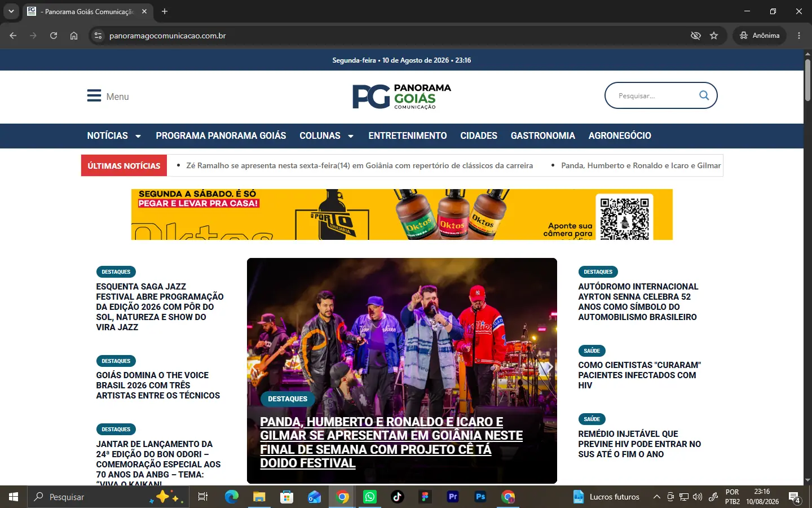
Task: Open WhatsApp from the taskbar
Action: pos(370,497)
